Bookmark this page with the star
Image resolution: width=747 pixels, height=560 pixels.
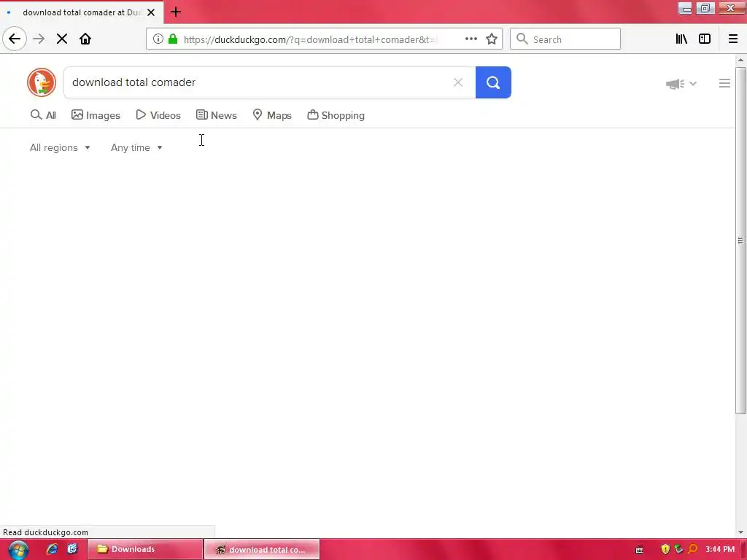tap(492, 39)
